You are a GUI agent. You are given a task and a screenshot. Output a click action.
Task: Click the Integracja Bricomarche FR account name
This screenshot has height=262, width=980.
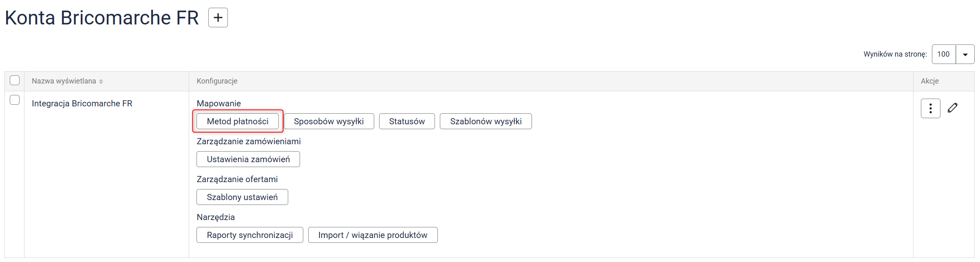point(82,103)
